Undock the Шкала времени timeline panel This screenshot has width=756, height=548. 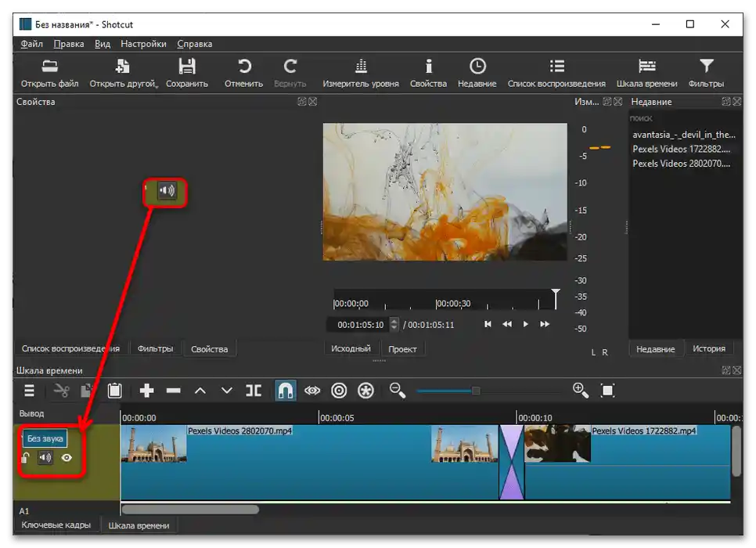tap(726, 370)
